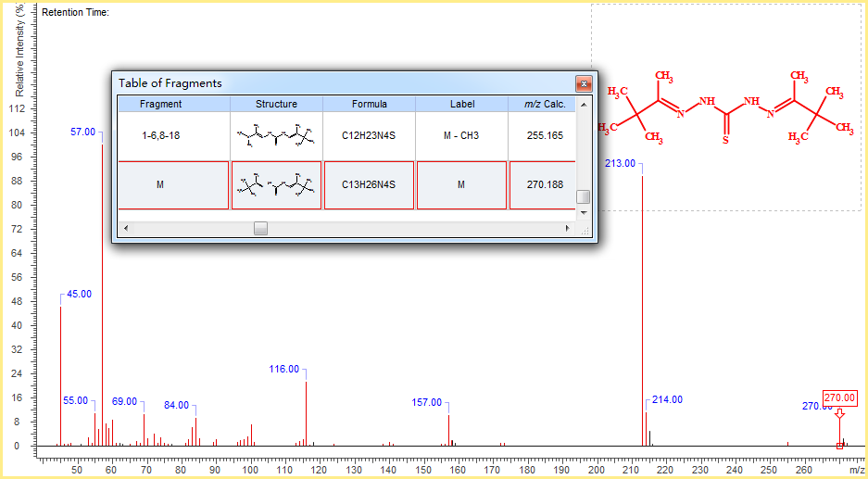
Task: Click the Formula column header
Action: pos(369,104)
